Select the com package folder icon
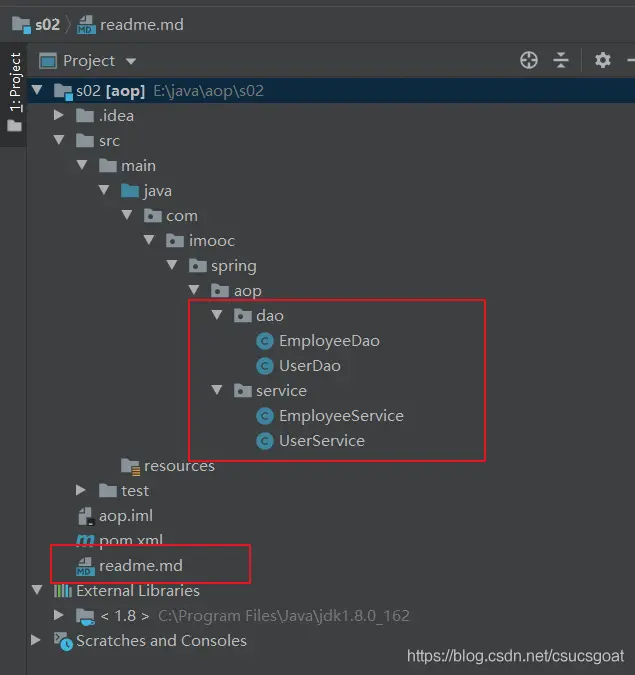The width and height of the screenshot is (635, 675). pos(152,216)
